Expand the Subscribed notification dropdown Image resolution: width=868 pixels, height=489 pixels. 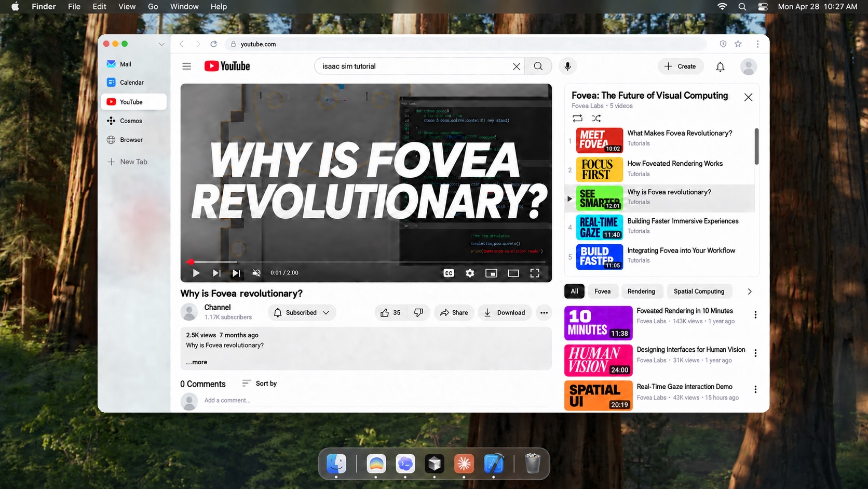pyautogui.click(x=302, y=312)
